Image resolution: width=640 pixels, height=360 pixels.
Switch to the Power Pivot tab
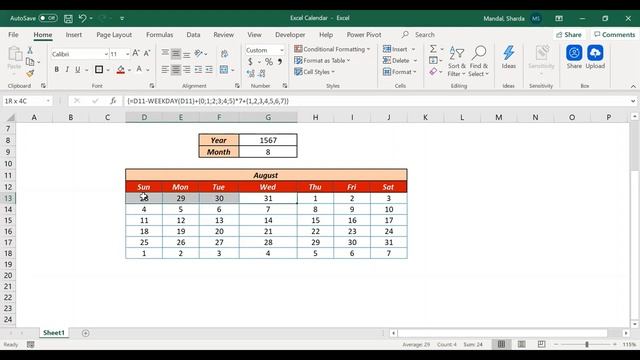(x=364, y=35)
